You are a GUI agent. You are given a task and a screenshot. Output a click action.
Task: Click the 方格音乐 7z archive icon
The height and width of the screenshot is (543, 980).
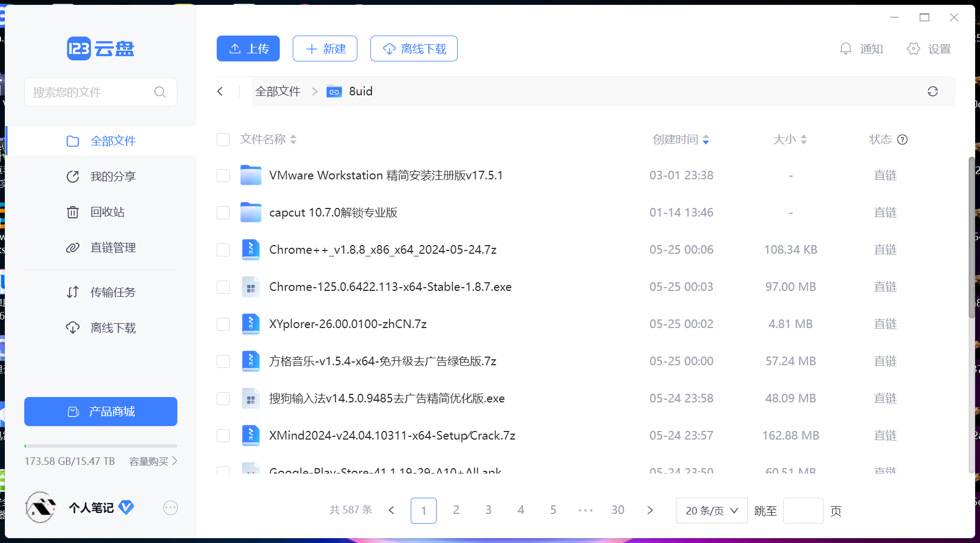(251, 361)
